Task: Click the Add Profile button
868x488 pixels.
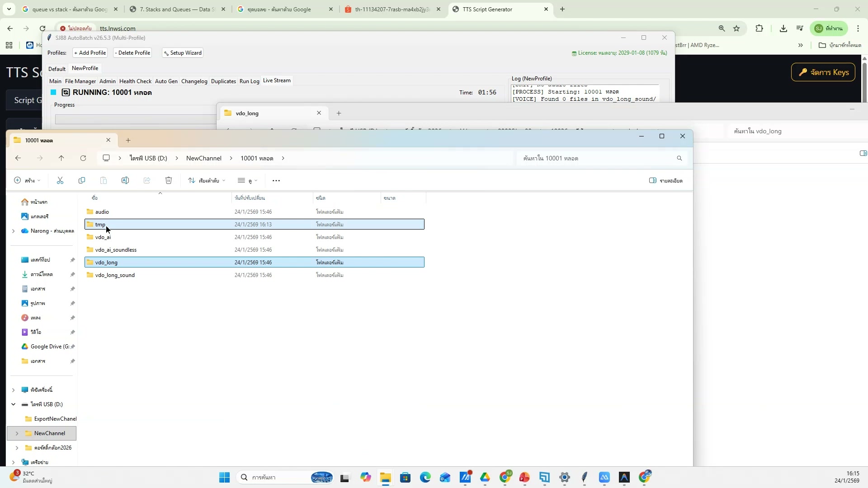Action: point(90,53)
